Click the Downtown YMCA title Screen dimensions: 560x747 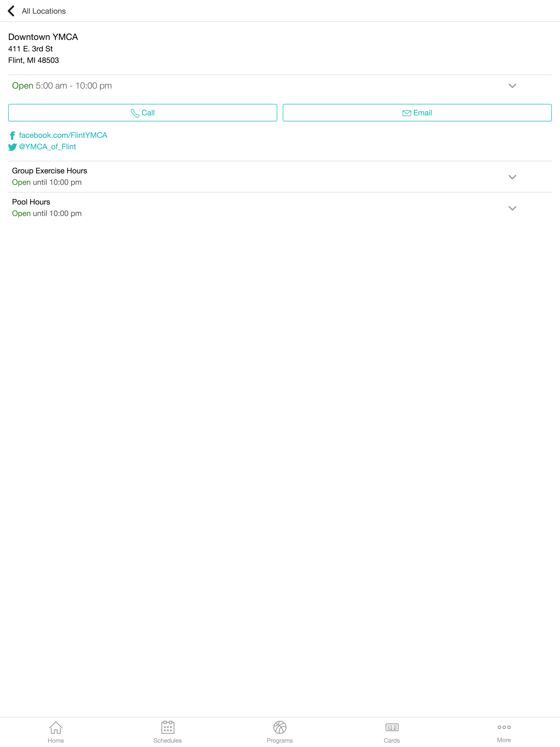43,37
